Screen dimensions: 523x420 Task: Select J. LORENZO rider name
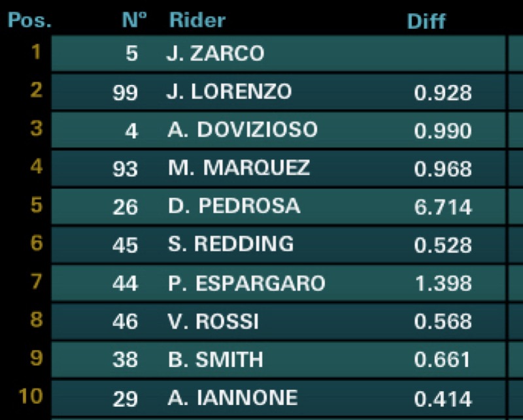coord(229,92)
